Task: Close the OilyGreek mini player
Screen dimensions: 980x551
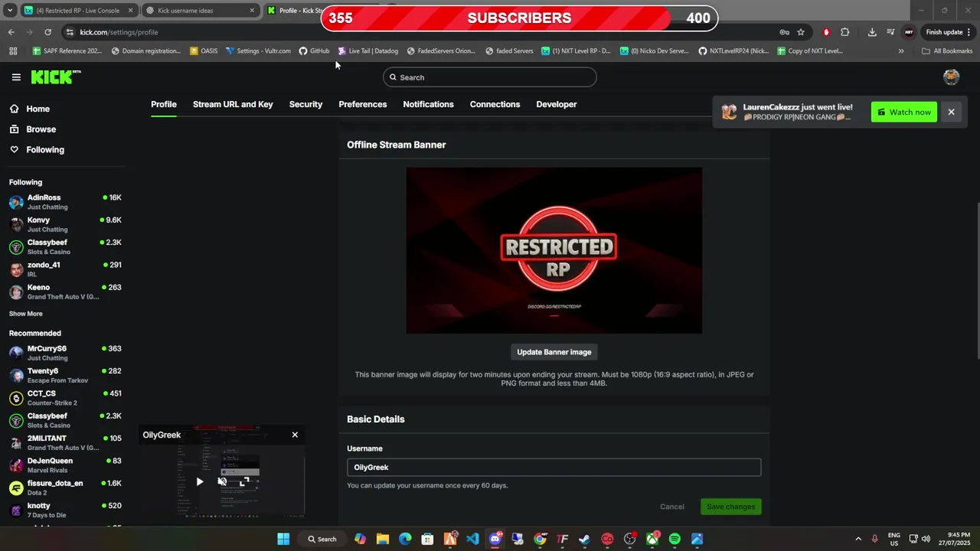Action: click(x=295, y=435)
